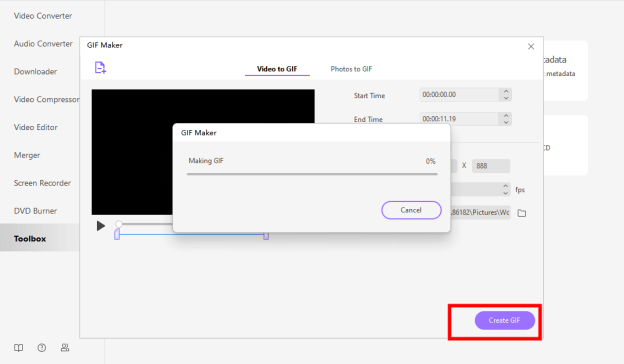
Task: Click the add file icon in GIF Maker
Action: 100,68
